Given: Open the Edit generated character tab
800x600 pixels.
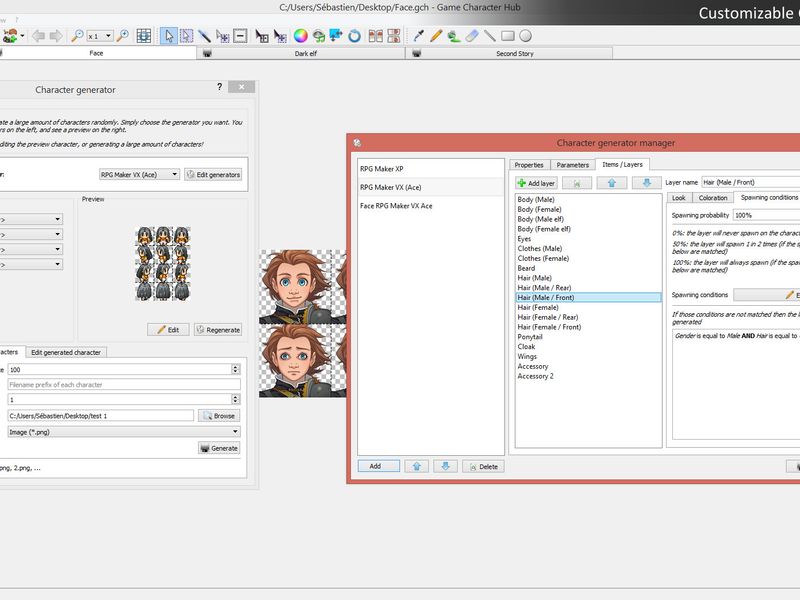Looking at the screenshot, I should pos(66,353).
